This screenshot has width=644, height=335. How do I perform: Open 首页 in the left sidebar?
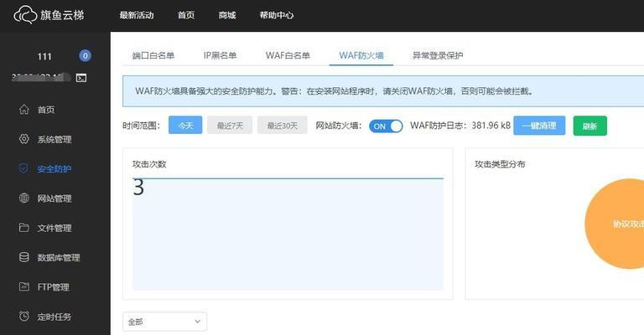click(46, 110)
